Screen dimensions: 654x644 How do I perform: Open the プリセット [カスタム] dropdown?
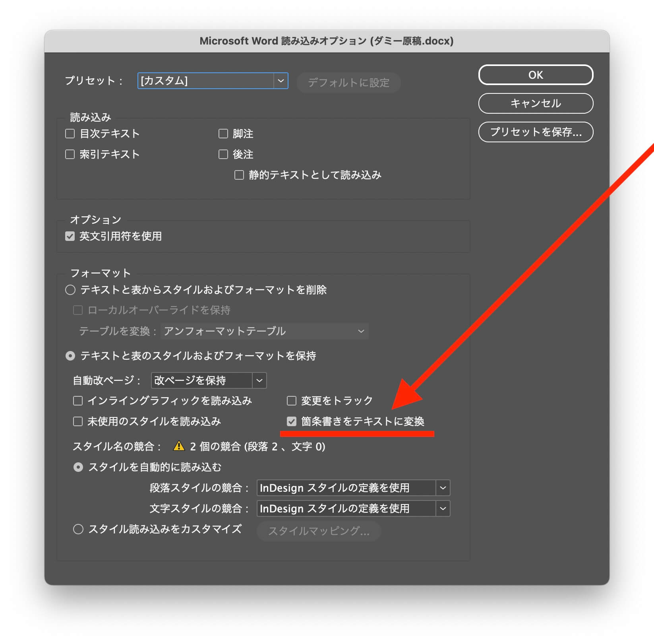213,81
